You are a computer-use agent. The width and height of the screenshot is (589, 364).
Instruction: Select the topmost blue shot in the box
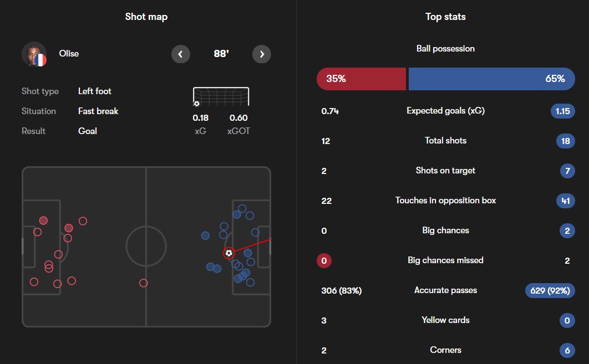(242, 209)
